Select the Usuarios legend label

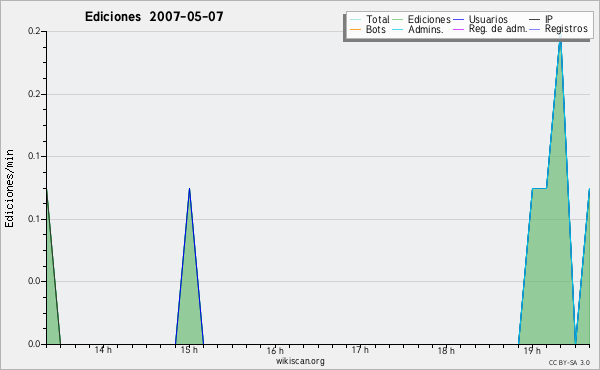coord(488,19)
